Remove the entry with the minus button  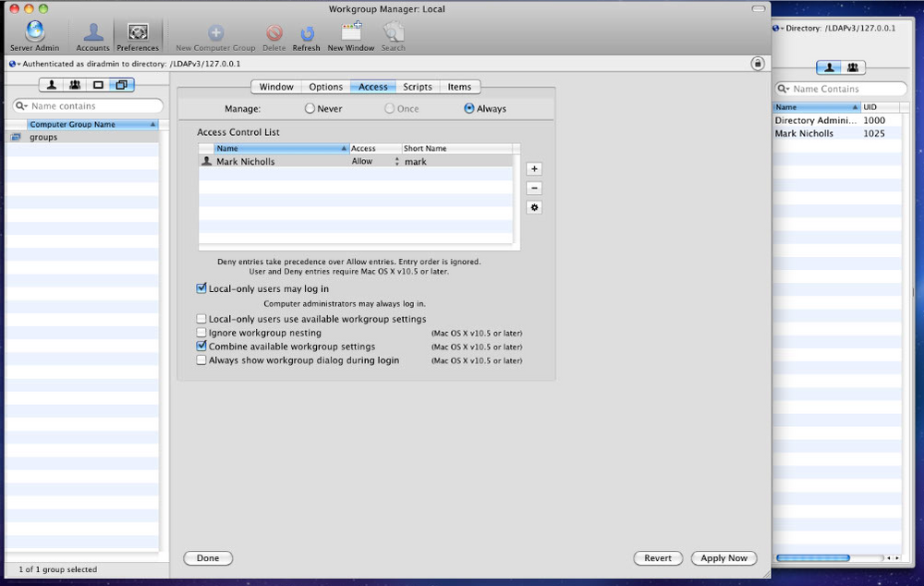click(534, 188)
